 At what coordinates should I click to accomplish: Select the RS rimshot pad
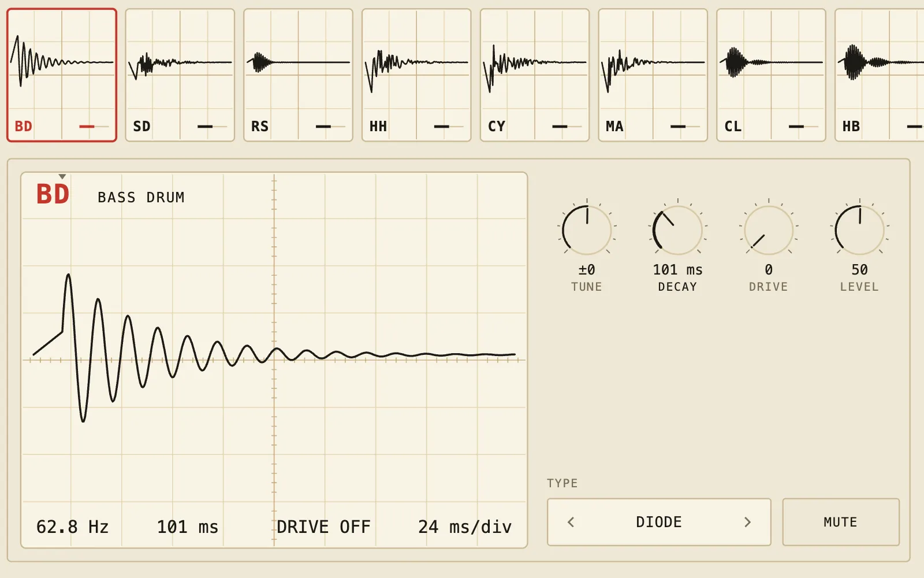point(298,75)
